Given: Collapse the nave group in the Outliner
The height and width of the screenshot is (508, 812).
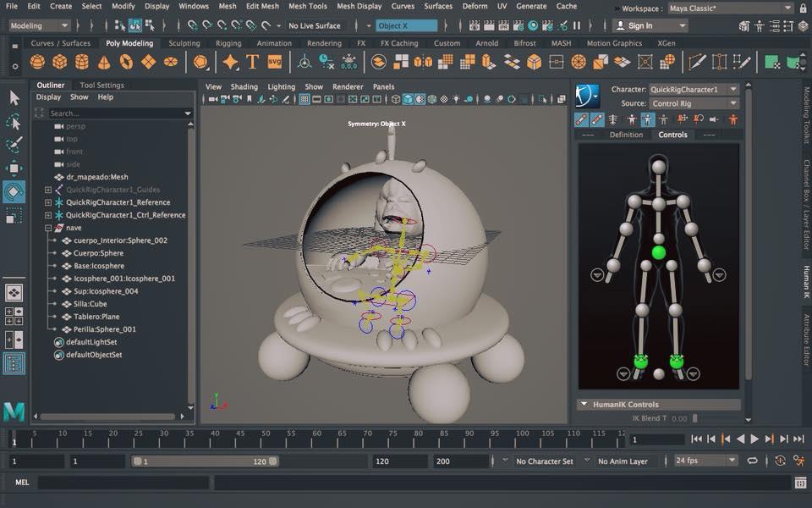Looking at the screenshot, I should [x=48, y=228].
